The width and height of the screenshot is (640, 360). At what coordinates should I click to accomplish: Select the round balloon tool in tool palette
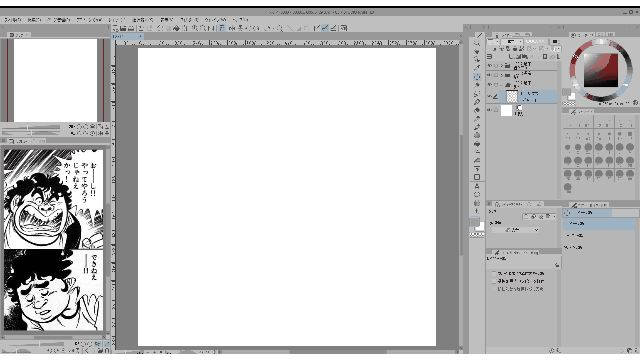coord(477,194)
